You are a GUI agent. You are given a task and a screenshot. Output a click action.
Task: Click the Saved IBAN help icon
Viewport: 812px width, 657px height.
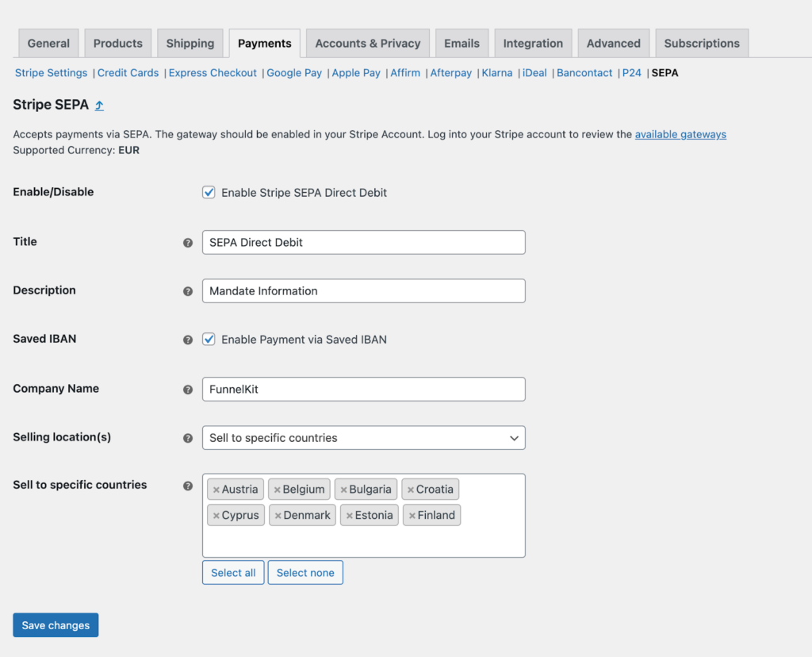pyautogui.click(x=188, y=339)
